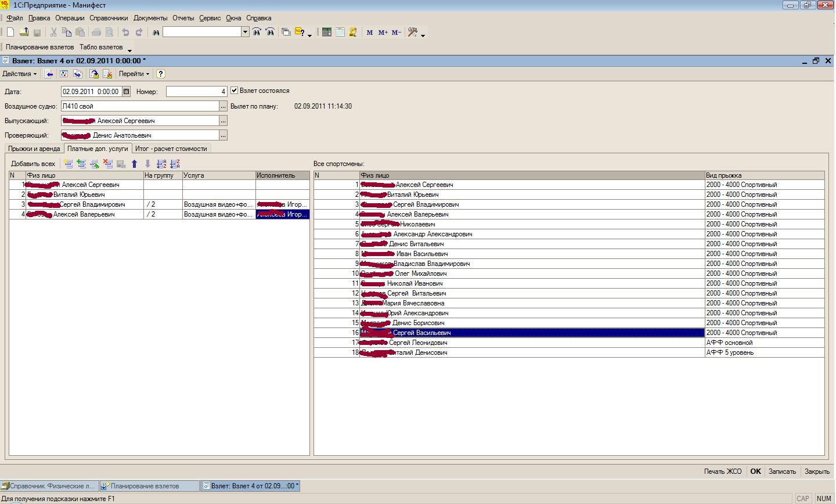Open the Документы menu
The image size is (836, 504).
[x=150, y=18]
